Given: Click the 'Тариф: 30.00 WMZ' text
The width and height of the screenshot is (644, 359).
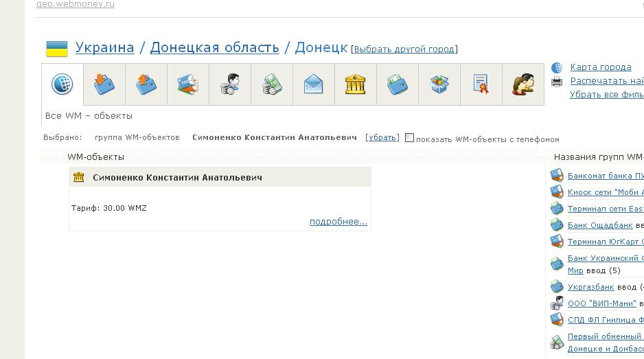Looking at the screenshot, I should click(109, 208).
